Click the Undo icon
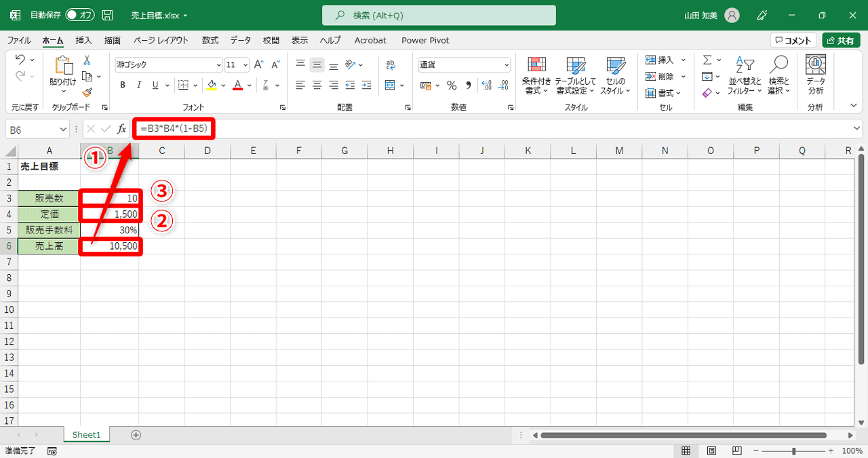 click(20, 60)
